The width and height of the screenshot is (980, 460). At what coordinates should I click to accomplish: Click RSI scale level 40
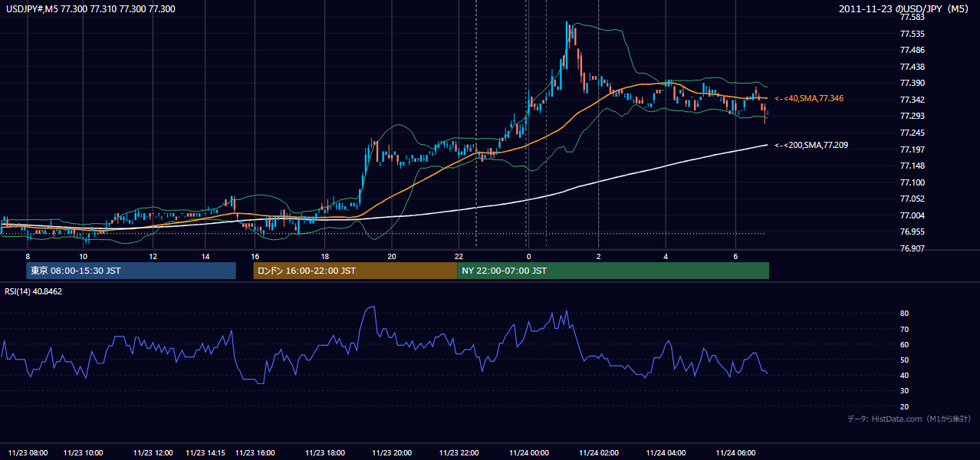pos(904,376)
